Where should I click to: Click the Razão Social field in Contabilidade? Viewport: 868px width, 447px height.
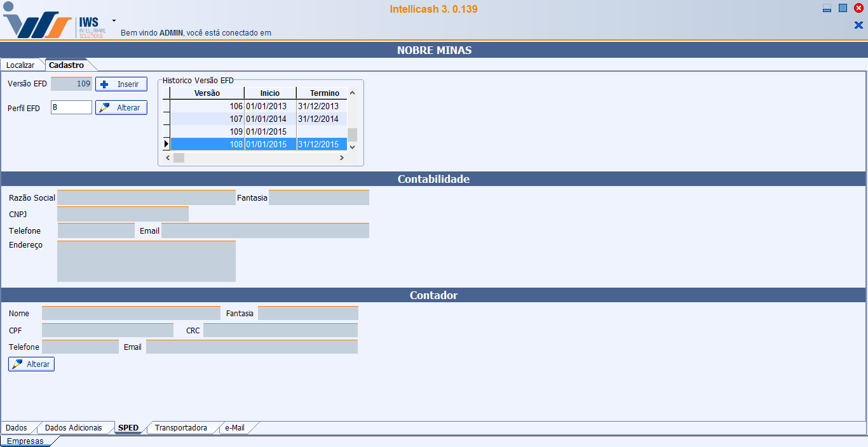pos(146,197)
